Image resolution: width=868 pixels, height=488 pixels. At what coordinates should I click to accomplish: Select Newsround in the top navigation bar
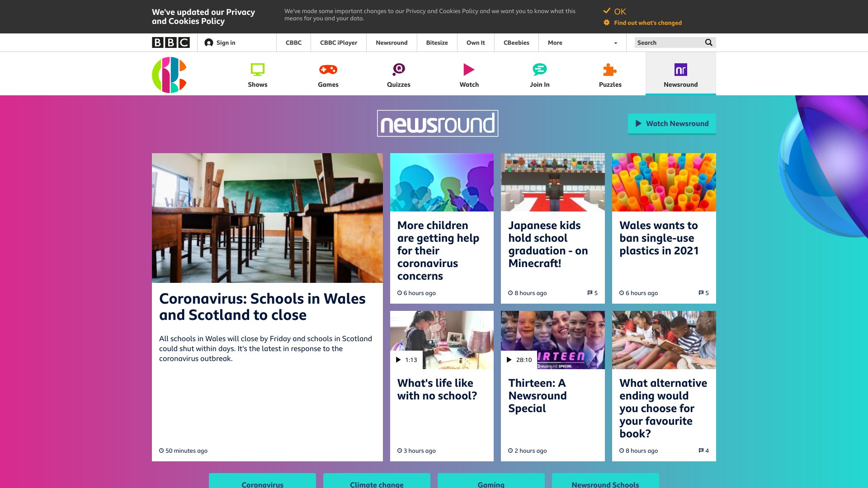click(x=392, y=42)
